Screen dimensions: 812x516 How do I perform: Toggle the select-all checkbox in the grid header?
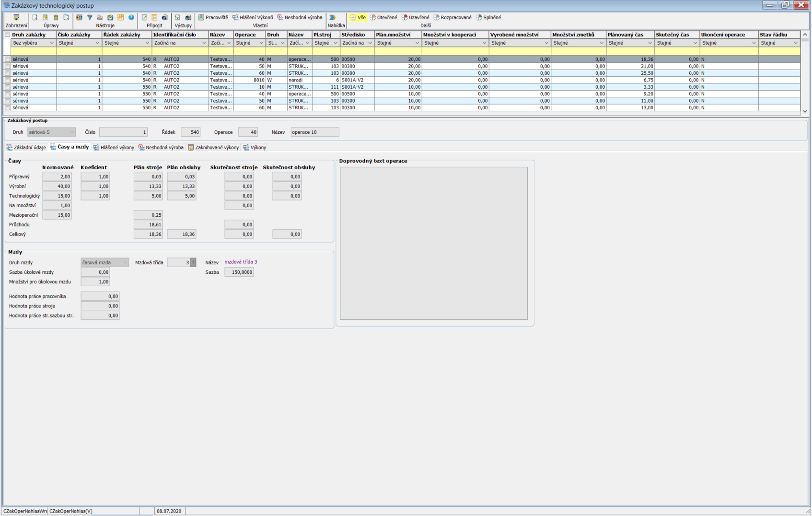pos(7,35)
